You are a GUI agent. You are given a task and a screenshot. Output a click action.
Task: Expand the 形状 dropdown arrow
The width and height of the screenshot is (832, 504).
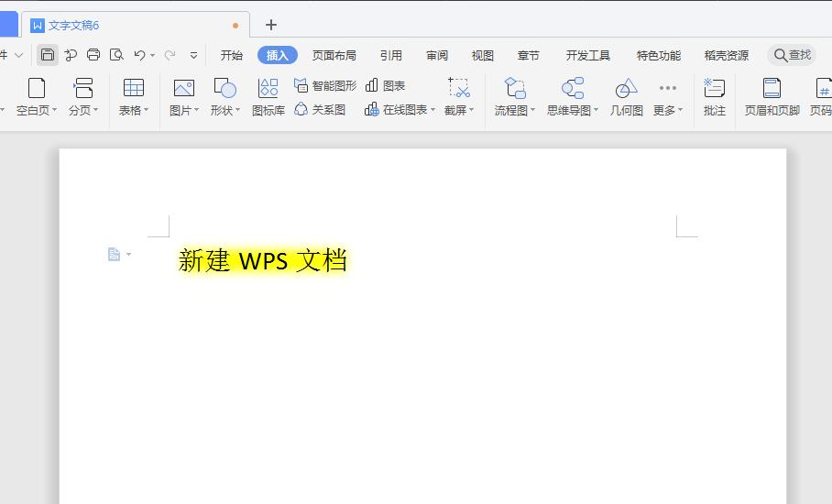pos(237,110)
